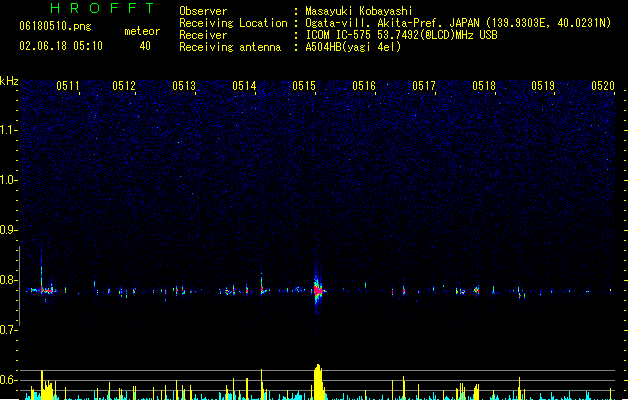Click the Receiving antenna label
Viewport: 629px width, 400px height.
point(230,47)
